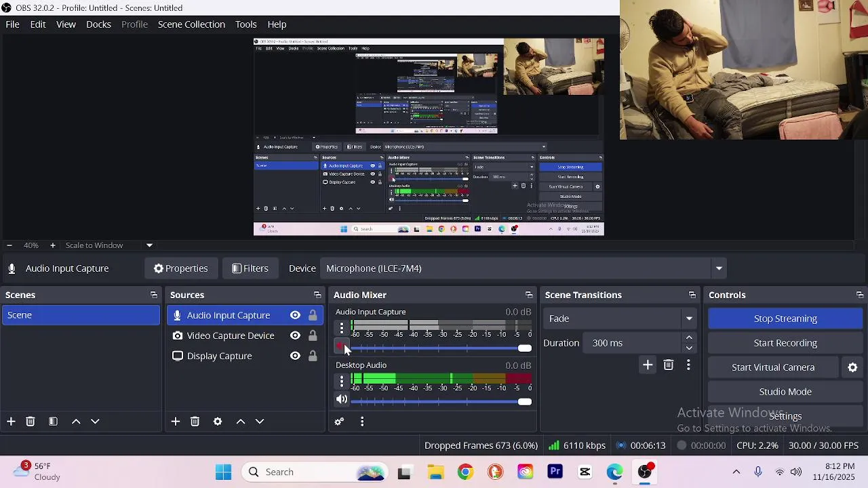Move source down arrow in Sources dock
The width and height of the screenshot is (868, 488).
[260, 422]
